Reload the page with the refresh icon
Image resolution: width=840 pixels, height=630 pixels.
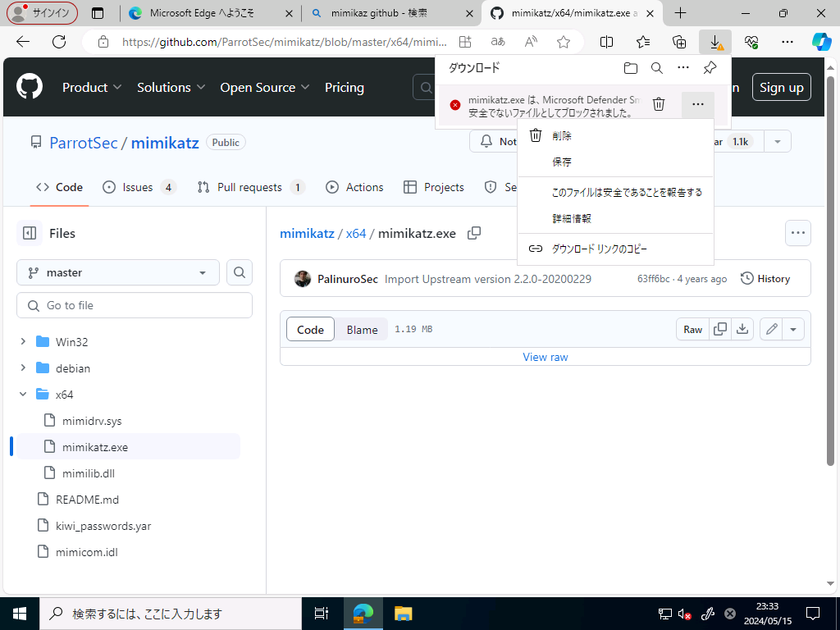[59, 42]
